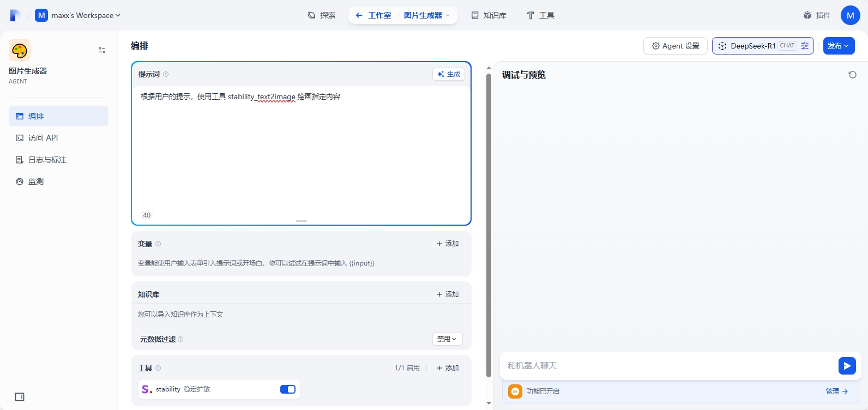Open 访问 API page
Image resolution: width=868 pixels, height=410 pixels.
(58, 138)
